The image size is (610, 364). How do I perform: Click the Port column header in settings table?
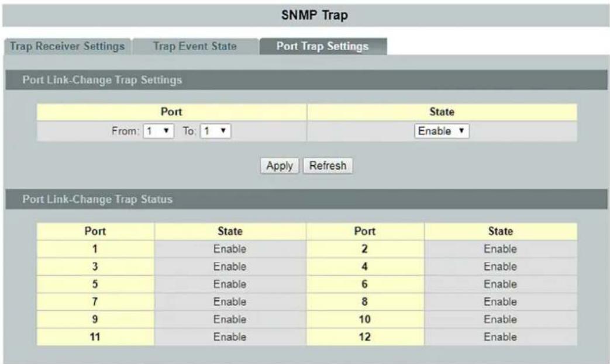point(171,112)
